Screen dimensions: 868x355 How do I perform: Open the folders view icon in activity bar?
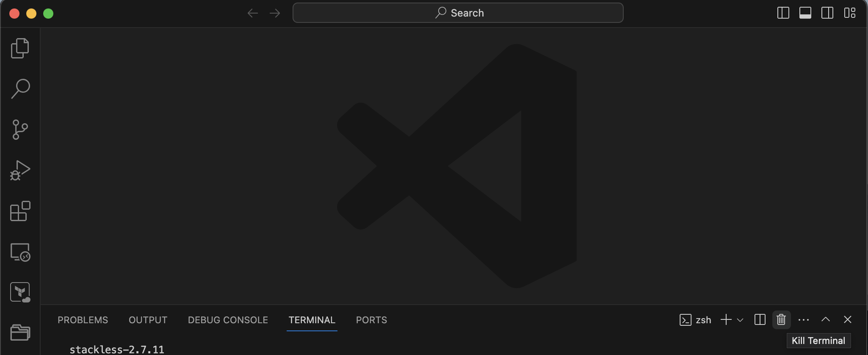tap(20, 332)
